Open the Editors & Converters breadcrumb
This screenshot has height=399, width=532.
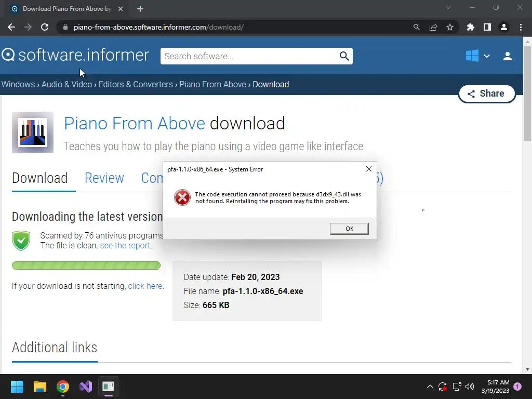click(136, 84)
